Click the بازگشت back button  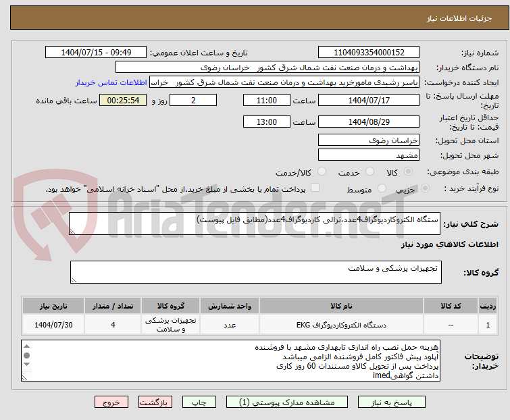tap(155, 402)
